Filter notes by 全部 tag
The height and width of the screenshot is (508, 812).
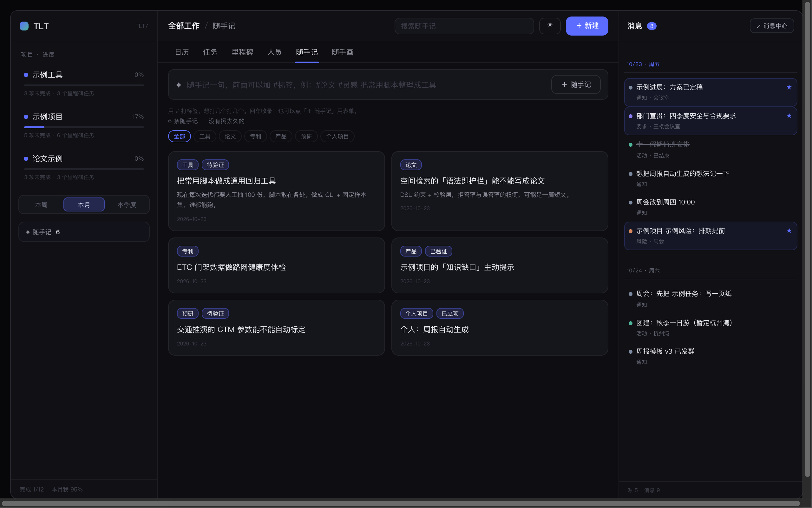point(179,137)
